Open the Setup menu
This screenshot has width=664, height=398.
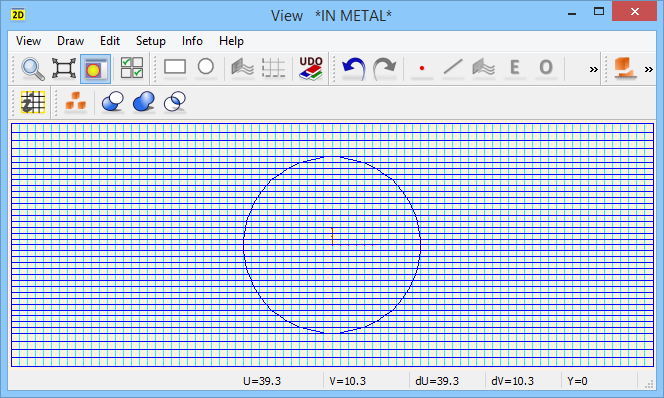tap(151, 41)
